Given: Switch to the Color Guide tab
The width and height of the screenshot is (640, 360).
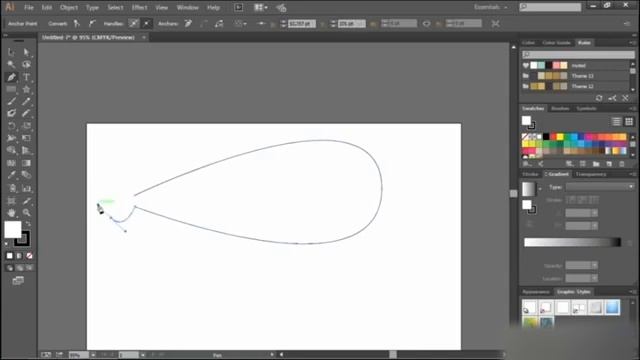Looking at the screenshot, I should pos(556,42).
